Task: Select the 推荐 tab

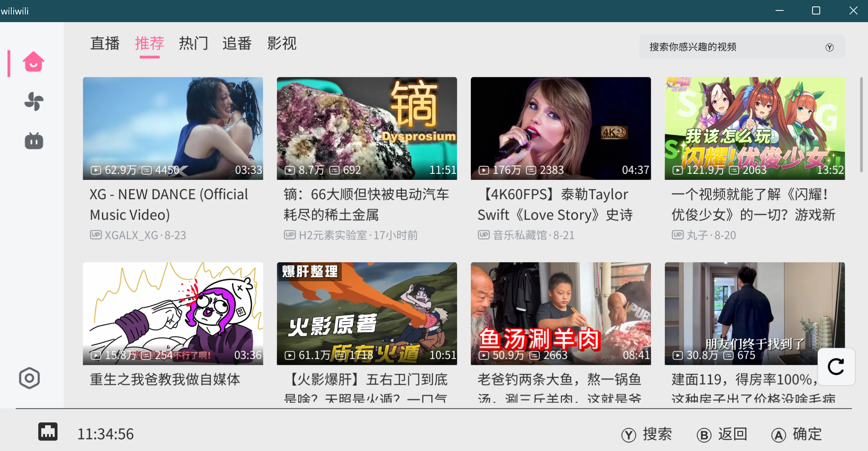Action: [x=150, y=43]
